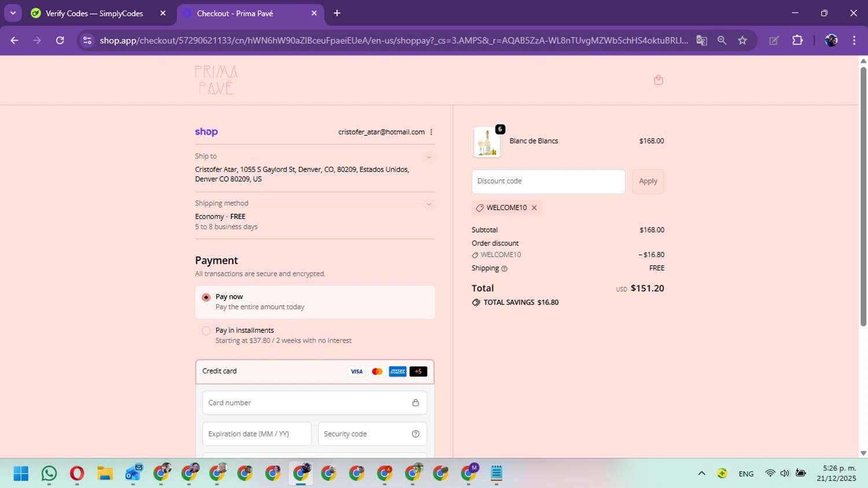
Task: Open the tab search dropdown arrow
Action: click(13, 13)
